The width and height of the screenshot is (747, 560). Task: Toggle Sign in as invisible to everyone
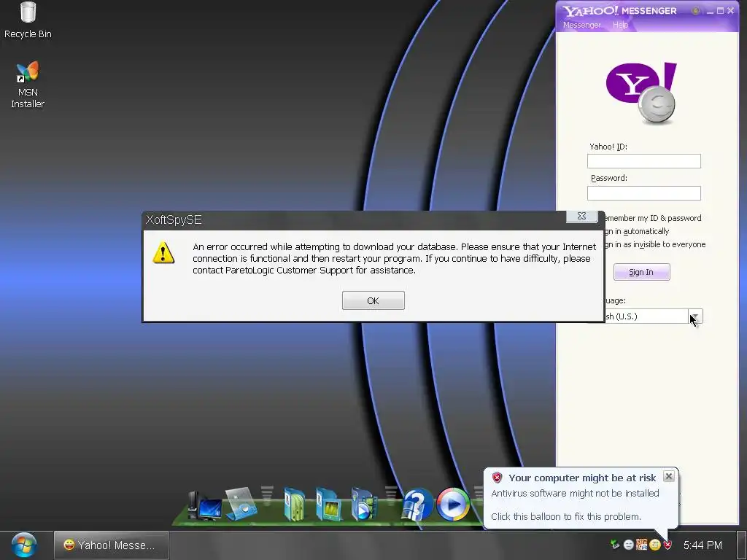pyautogui.click(x=655, y=244)
